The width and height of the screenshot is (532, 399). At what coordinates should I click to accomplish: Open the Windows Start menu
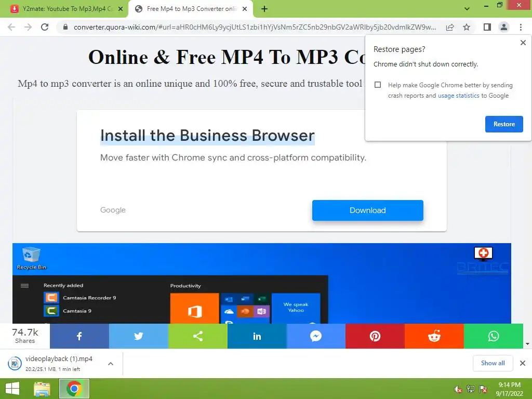point(12,389)
